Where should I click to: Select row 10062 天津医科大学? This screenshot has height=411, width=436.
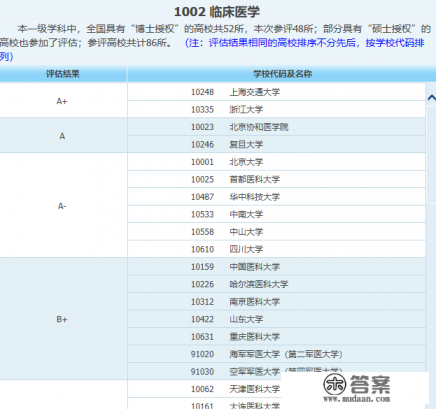(276, 389)
